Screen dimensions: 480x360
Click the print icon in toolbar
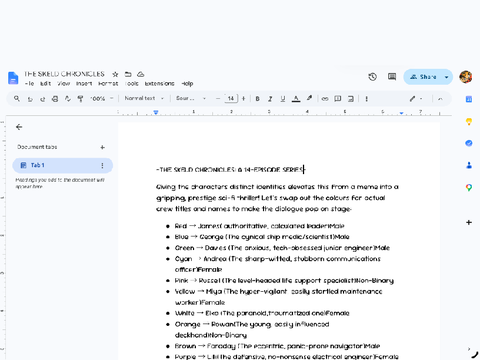coord(55,99)
